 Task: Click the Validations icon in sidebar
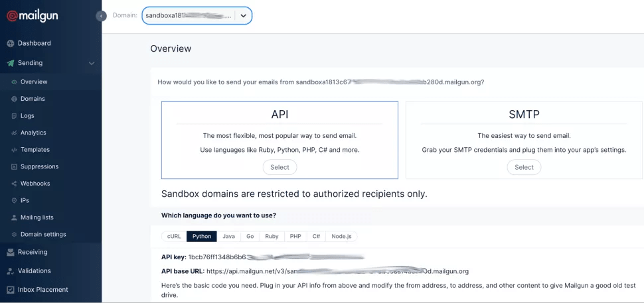tap(11, 271)
